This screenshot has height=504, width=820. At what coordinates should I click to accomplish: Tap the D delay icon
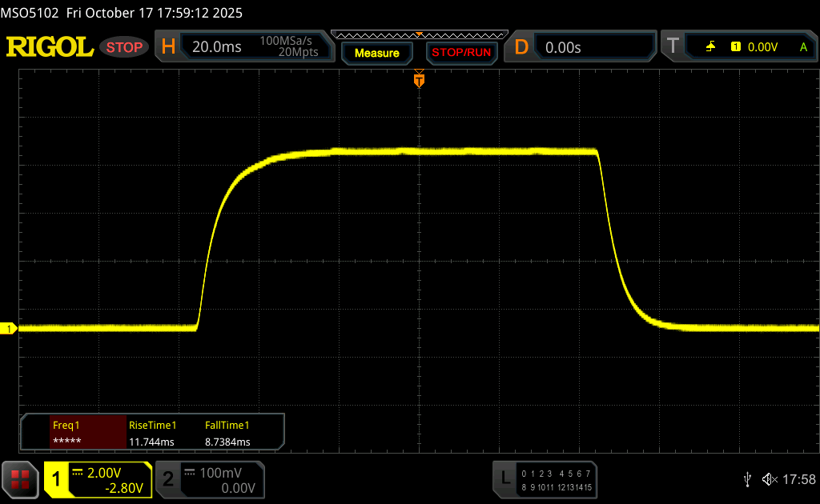pos(521,47)
